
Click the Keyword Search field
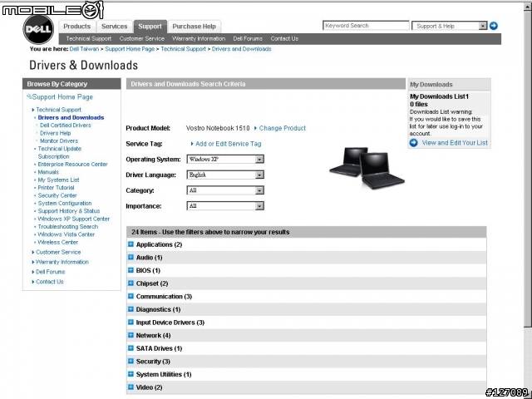(x=366, y=26)
